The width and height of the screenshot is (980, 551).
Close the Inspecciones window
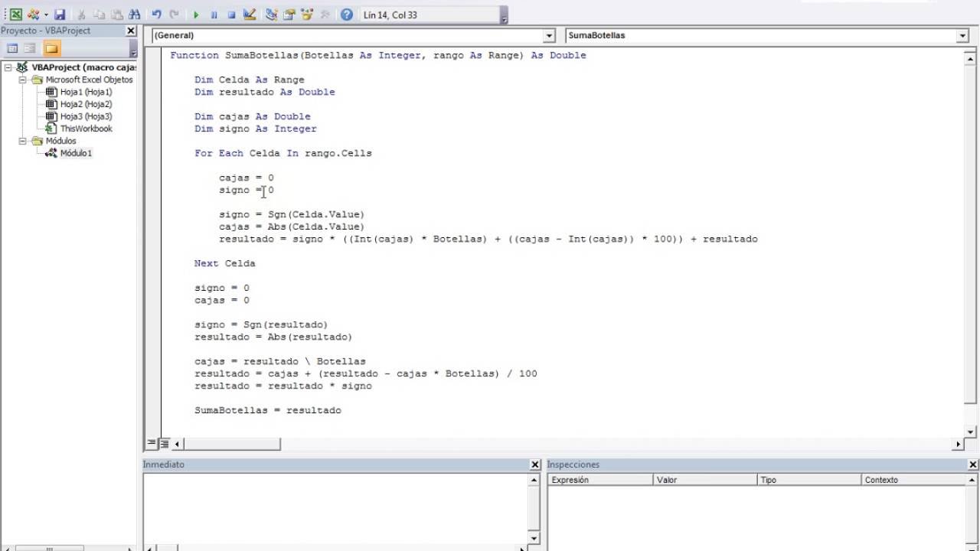coord(973,465)
